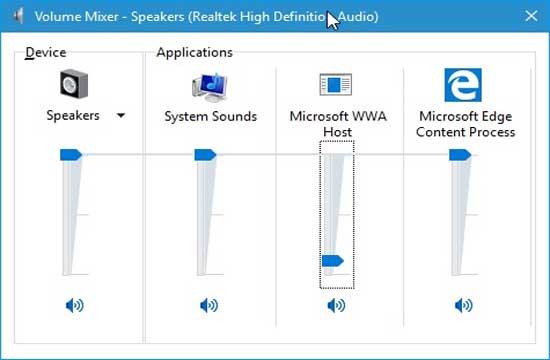The width and height of the screenshot is (550, 360).
Task: Click the "Speakers" device label
Action: point(73,115)
